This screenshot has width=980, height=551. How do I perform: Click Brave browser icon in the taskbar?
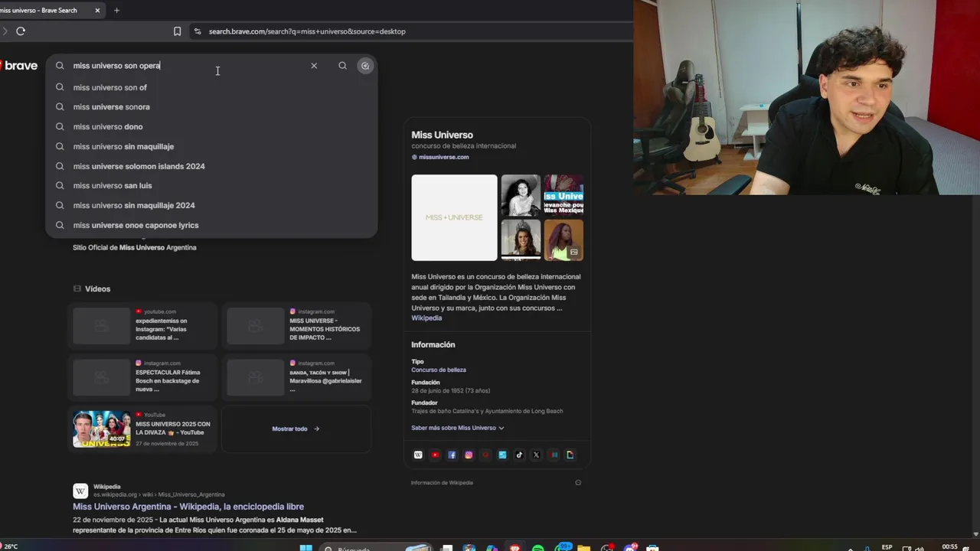point(514,548)
